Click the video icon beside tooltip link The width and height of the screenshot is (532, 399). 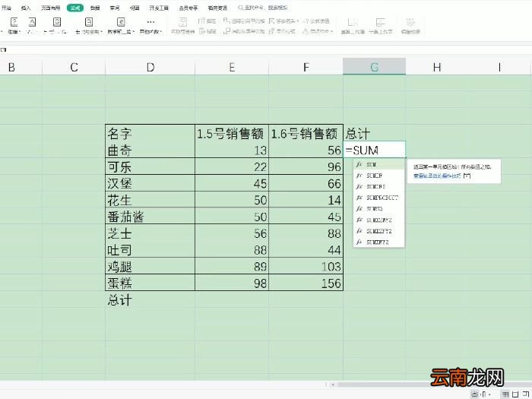[467, 176]
